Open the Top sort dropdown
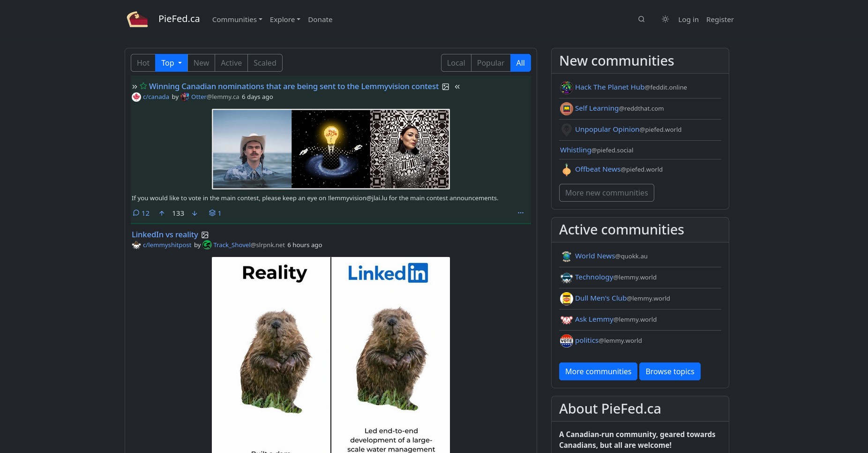 172,63
